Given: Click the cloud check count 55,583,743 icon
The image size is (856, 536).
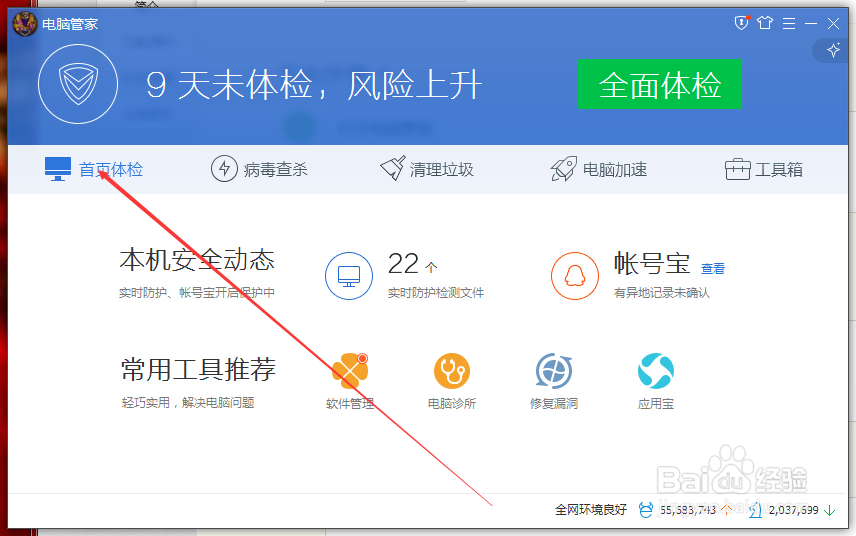Looking at the screenshot, I should click(x=646, y=510).
